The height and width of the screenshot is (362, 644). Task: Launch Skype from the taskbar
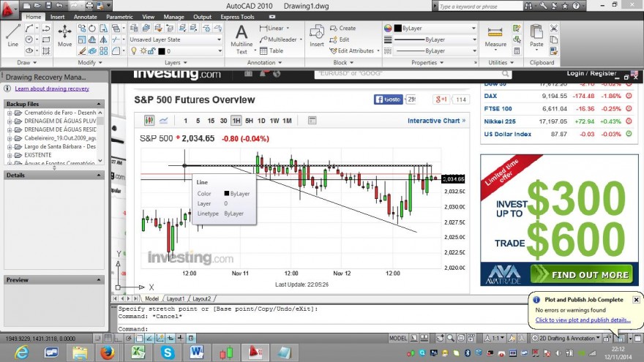pos(168,352)
